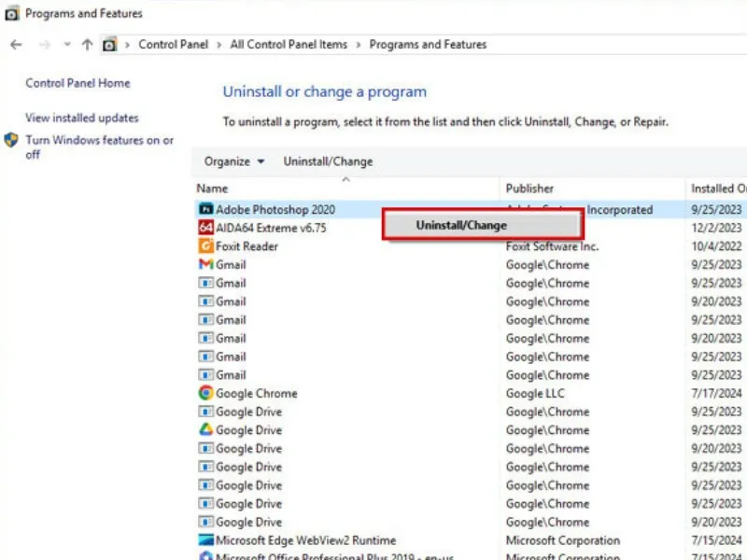Open the Organize dropdown menu
This screenshot has height=560, width=747.
click(x=234, y=161)
